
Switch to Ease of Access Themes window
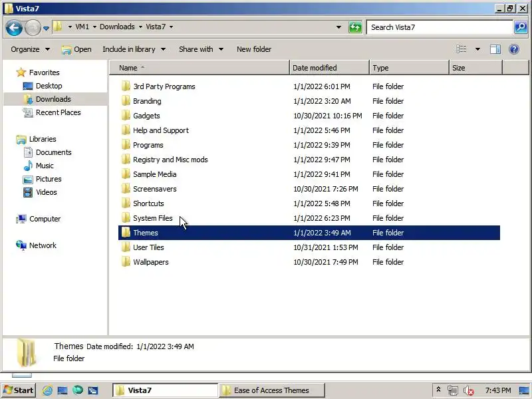point(272,390)
